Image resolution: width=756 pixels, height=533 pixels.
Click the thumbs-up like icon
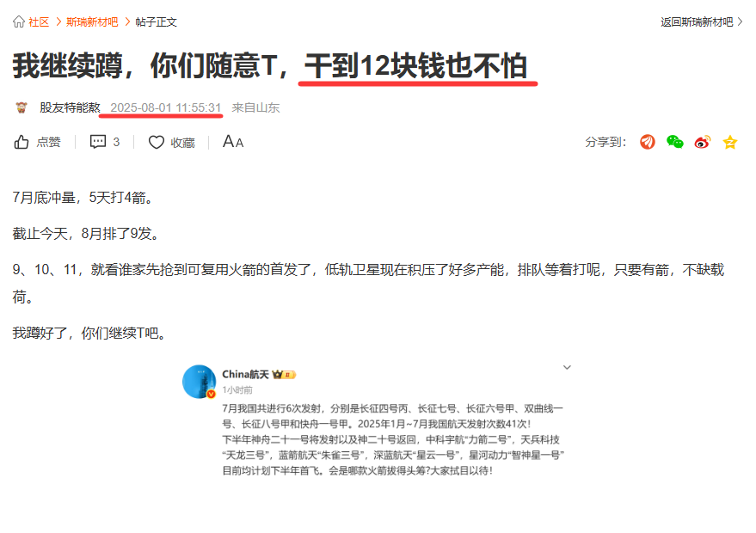[22, 142]
